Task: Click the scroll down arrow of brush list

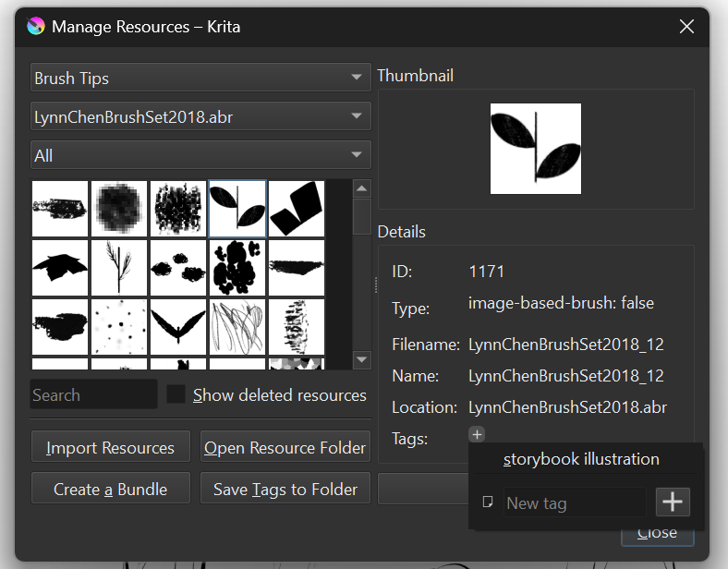Action: point(362,359)
